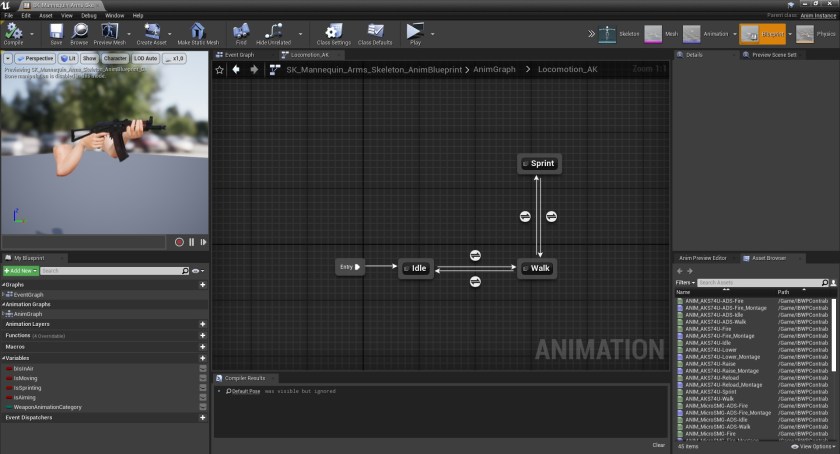Open the Add New dropdown button
Screen dimensions: 840x454
point(21,271)
